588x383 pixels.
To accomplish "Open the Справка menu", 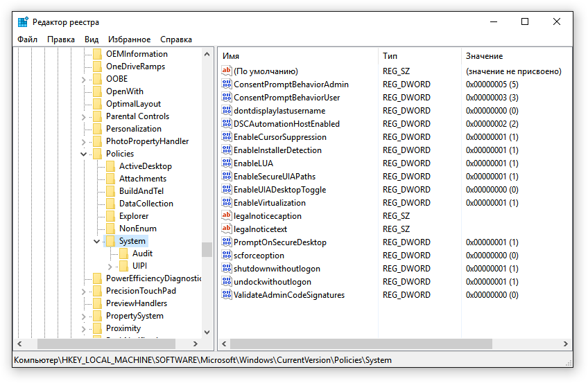I will (176, 39).
